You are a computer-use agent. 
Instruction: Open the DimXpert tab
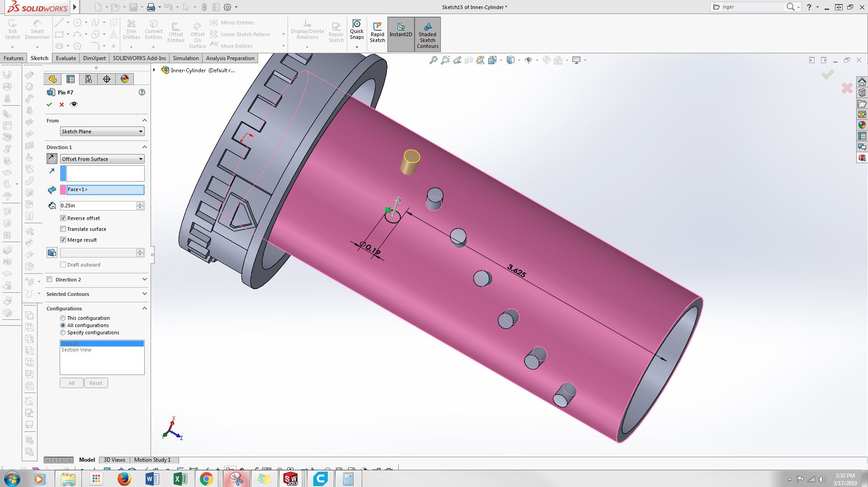pos(94,58)
